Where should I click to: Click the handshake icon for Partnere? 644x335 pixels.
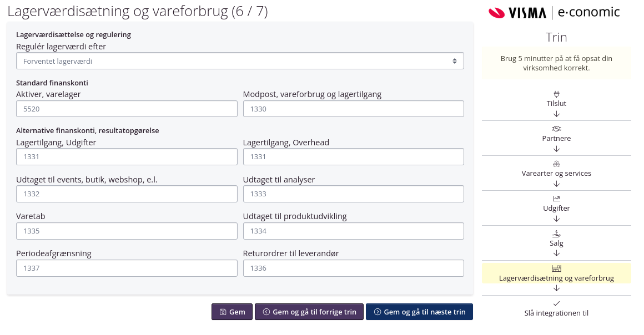point(556,129)
